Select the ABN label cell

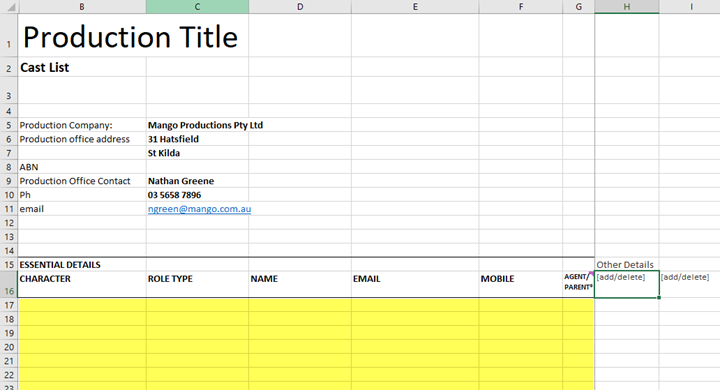tap(82, 167)
